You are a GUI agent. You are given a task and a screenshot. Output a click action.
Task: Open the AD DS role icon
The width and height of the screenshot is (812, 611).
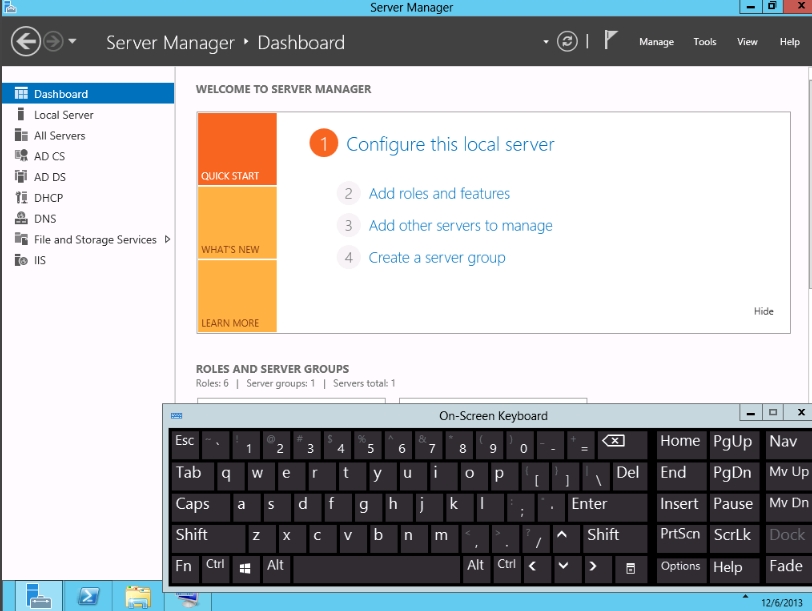(21, 177)
